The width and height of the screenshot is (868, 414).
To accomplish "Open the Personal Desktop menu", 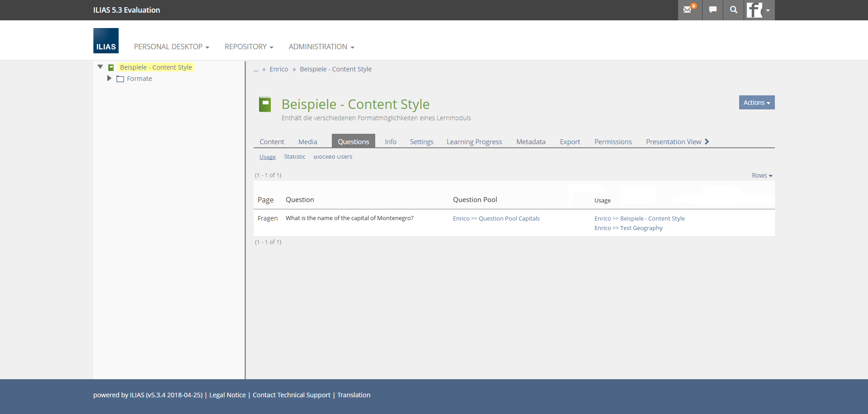I will (x=171, y=47).
